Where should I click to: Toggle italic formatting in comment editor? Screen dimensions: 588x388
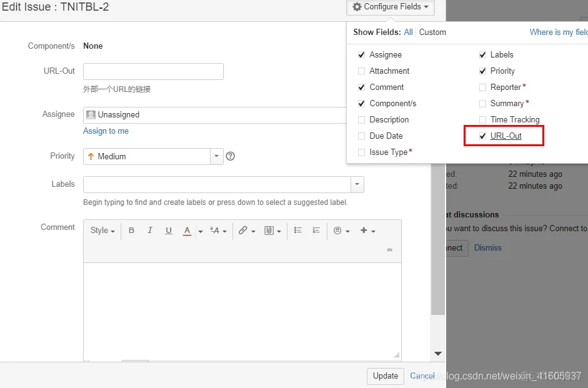tap(150, 231)
